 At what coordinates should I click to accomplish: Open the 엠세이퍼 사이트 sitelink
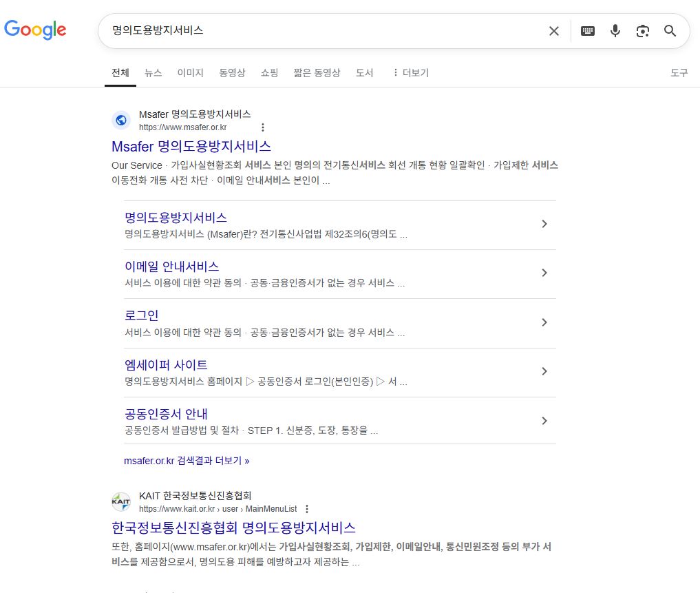166,365
